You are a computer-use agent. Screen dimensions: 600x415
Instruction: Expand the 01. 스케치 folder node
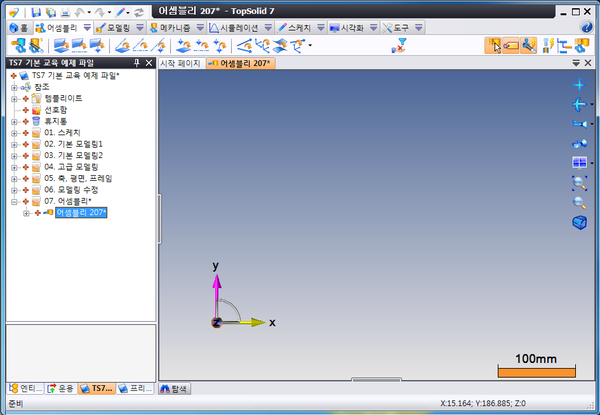click(x=14, y=133)
